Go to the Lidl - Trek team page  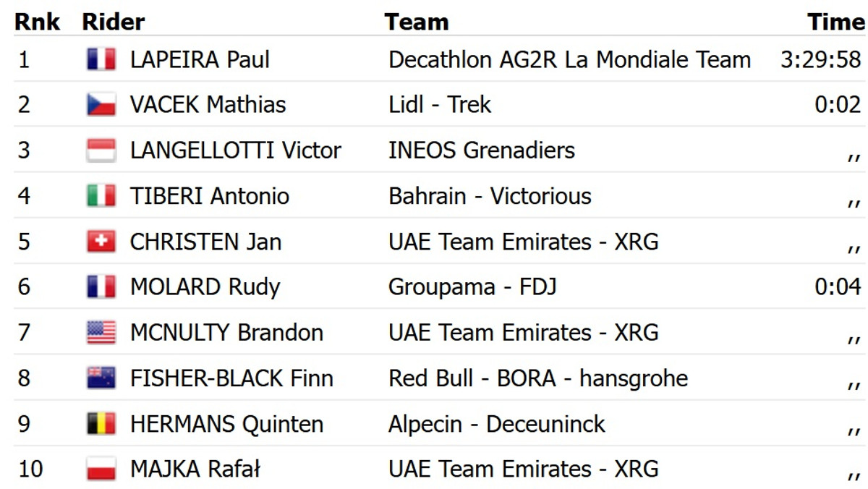pos(440,105)
